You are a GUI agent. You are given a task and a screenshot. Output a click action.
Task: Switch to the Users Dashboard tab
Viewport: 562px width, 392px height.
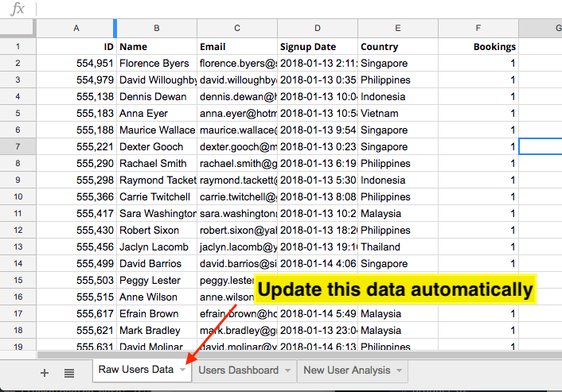coord(237,370)
